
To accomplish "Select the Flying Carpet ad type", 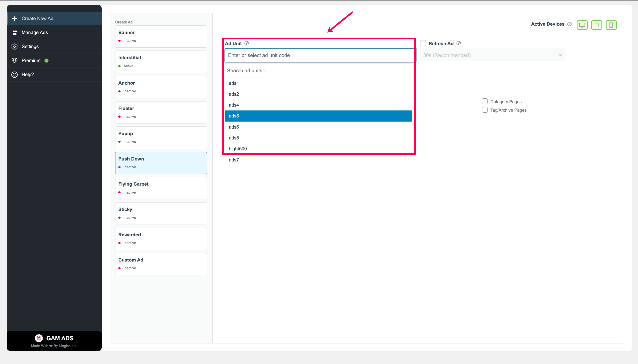I will [x=161, y=188].
